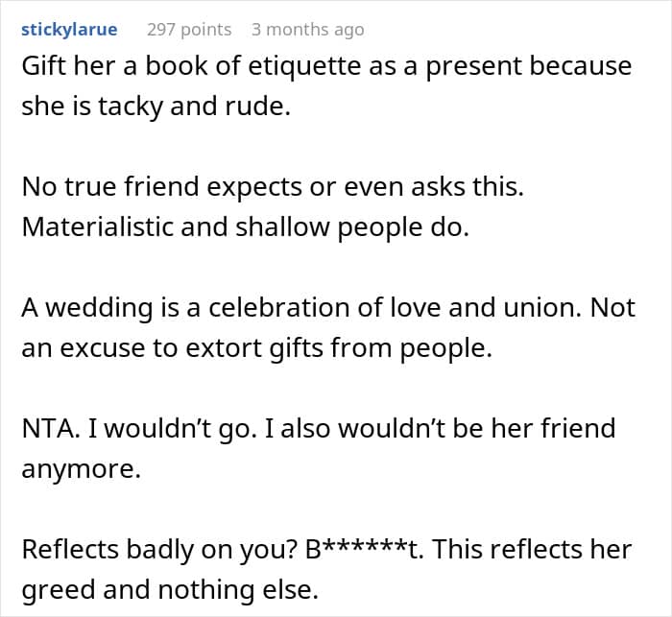The height and width of the screenshot is (617, 672).
Task: Click the "297 points" score text
Action: (189, 30)
